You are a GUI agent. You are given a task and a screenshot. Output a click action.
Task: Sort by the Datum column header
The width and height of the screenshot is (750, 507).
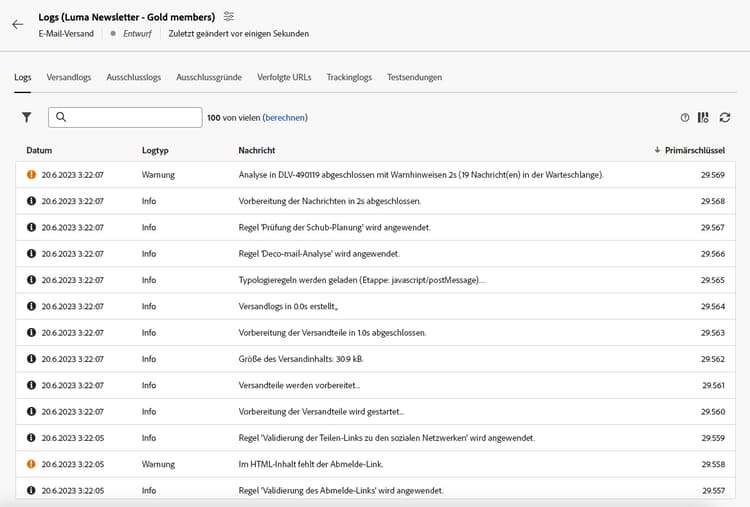pyautogui.click(x=39, y=150)
